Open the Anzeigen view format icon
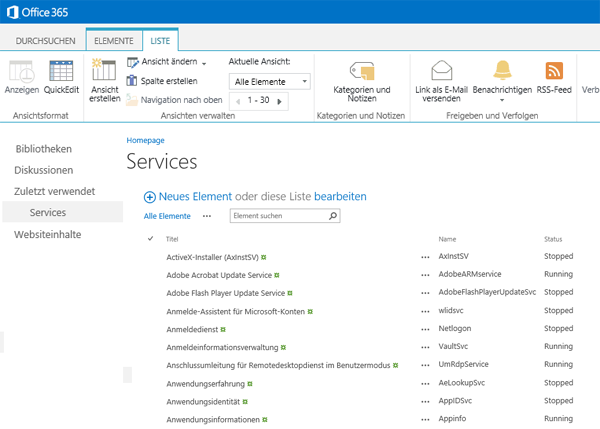The width and height of the screenshot is (600, 429). pyautogui.click(x=22, y=72)
